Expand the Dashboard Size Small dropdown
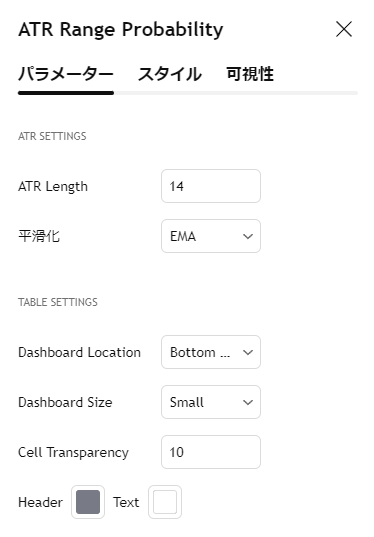 tap(211, 402)
